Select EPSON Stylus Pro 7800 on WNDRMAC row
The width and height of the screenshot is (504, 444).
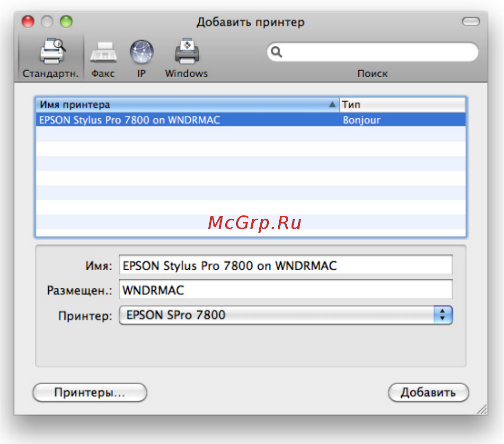[250, 120]
